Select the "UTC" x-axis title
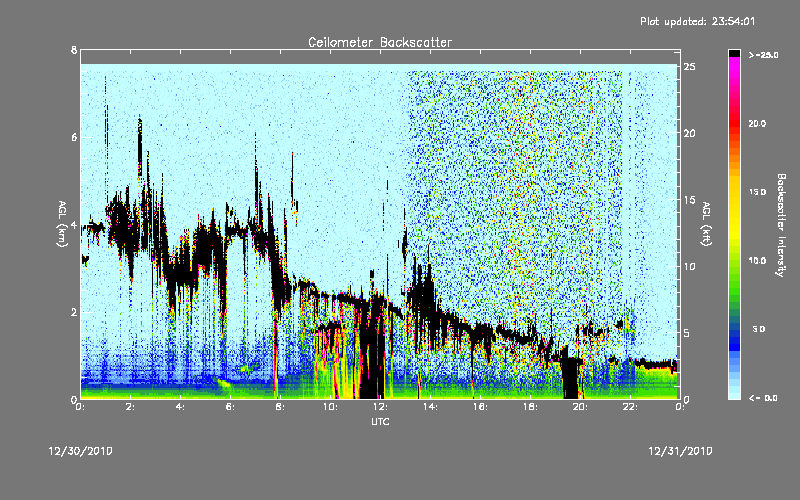 380,421
